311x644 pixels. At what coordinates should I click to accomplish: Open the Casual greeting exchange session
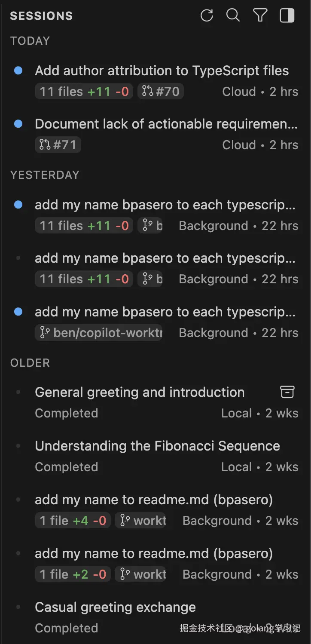(115, 607)
